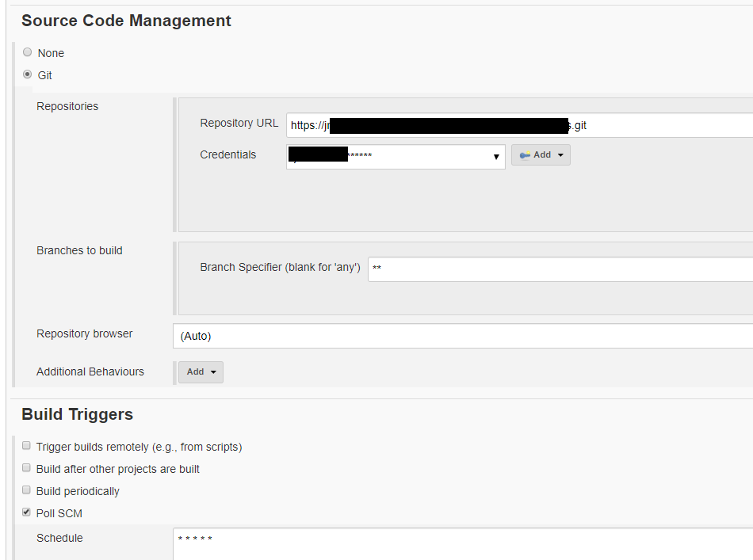Expand the credentials Add button caret
Screen dimensions: 753x560
560,155
